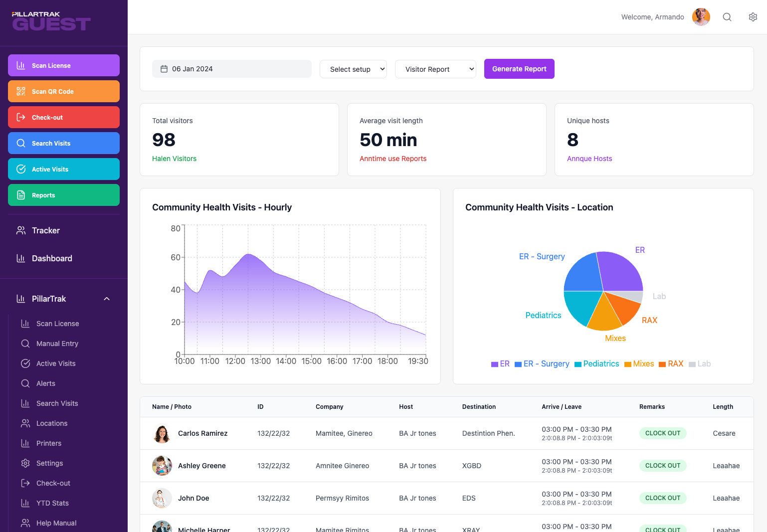Open the Locations icon

[25, 423]
